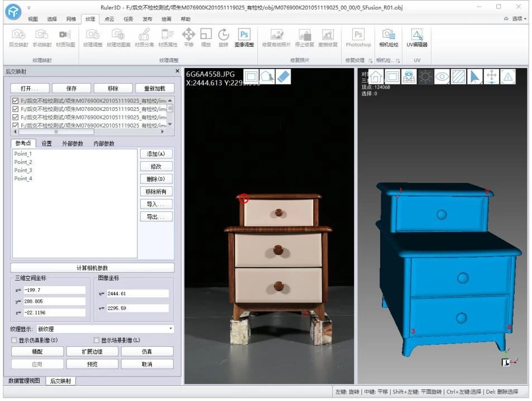
Task: Expand the 修复纹理 group launcher arrow
Action: click(370, 60)
